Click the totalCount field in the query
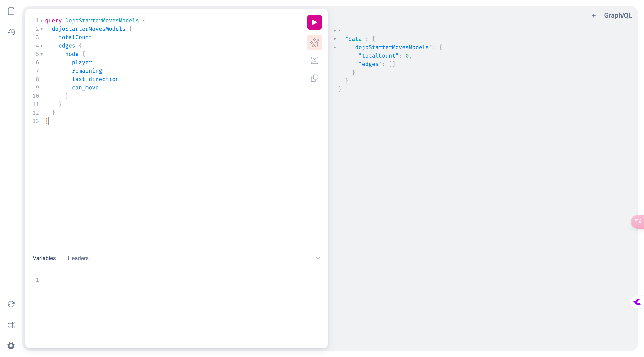The image size is (644, 357). (75, 37)
